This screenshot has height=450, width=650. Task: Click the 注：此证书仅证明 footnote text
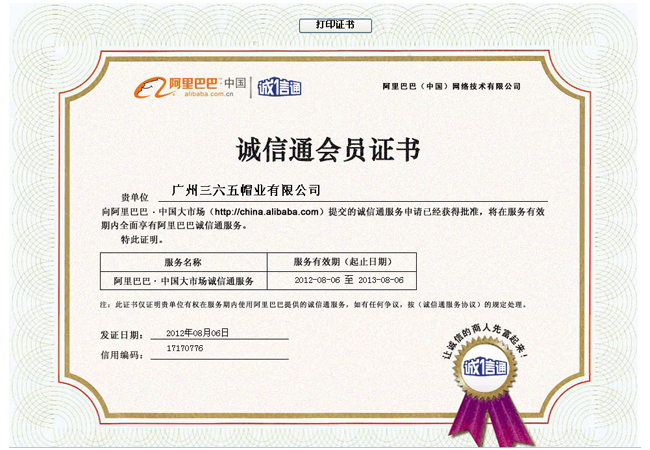pyautogui.click(x=313, y=305)
